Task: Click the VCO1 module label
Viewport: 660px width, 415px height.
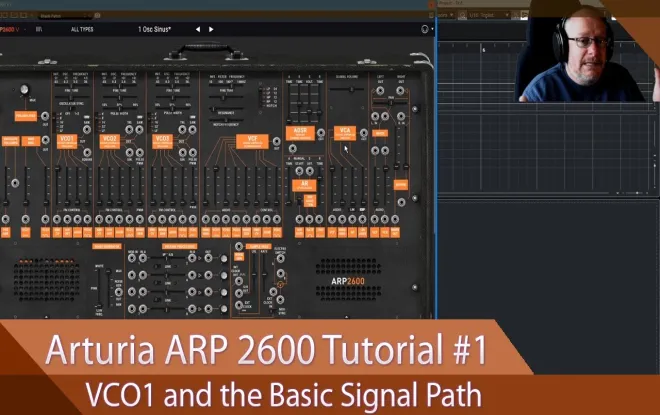Action: point(67,141)
